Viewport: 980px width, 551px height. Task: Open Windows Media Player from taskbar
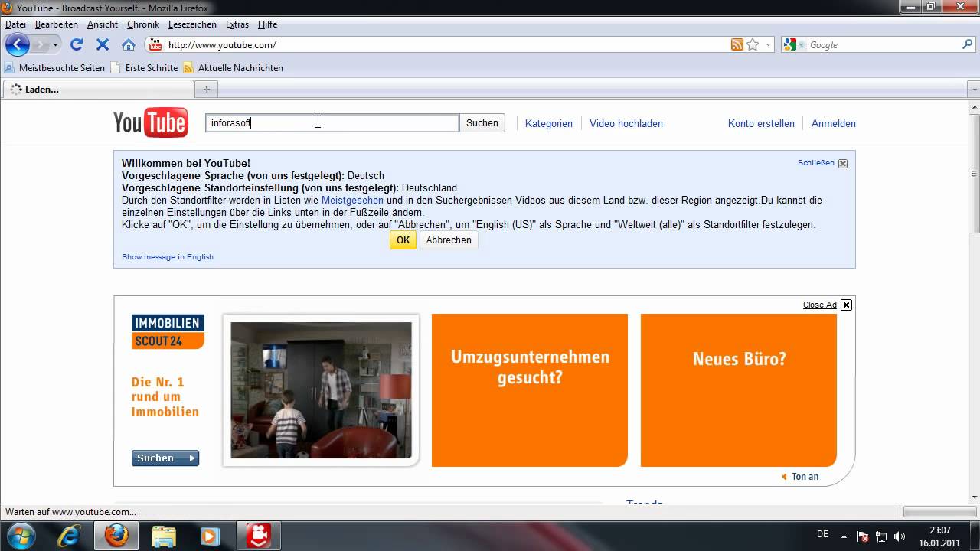click(x=210, y=536)
